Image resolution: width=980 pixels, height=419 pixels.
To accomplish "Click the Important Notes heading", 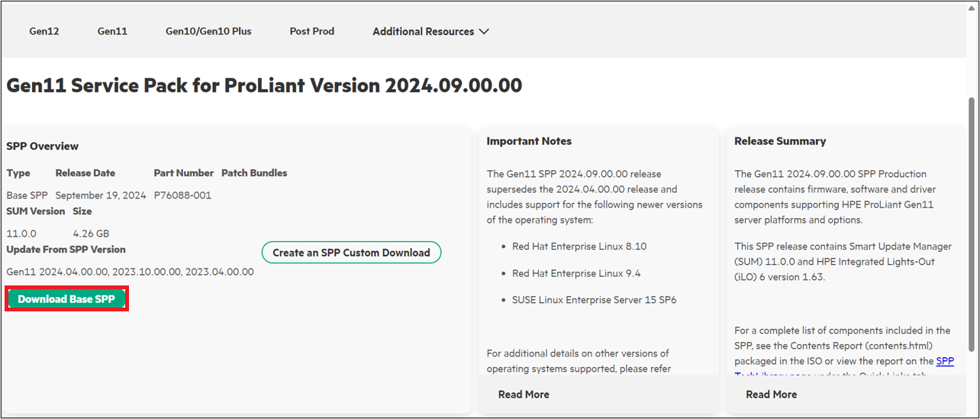I will coord(529,141).
